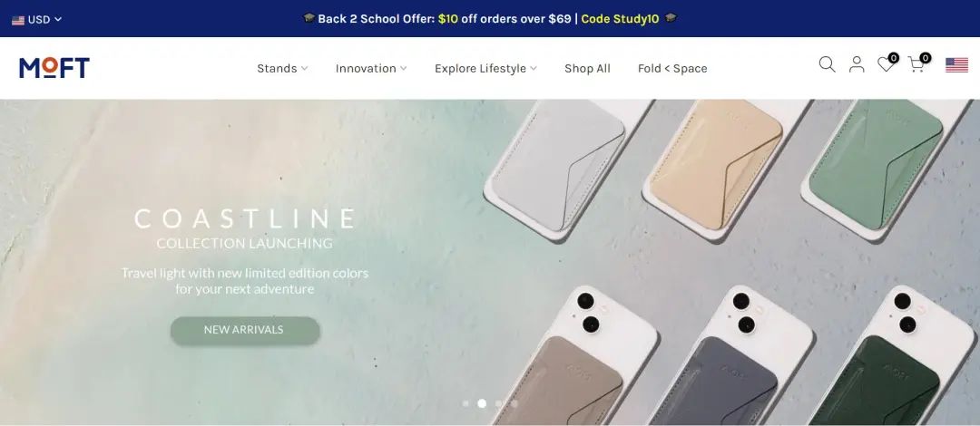Go home via MOFT logo
This screenshot has height=426, width=980.
[x=54, y=67]
